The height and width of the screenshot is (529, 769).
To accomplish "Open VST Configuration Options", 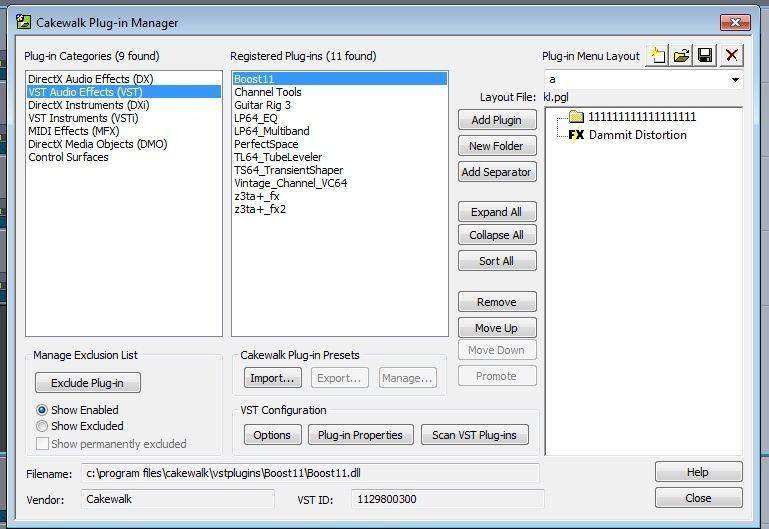I will (273, 435).
